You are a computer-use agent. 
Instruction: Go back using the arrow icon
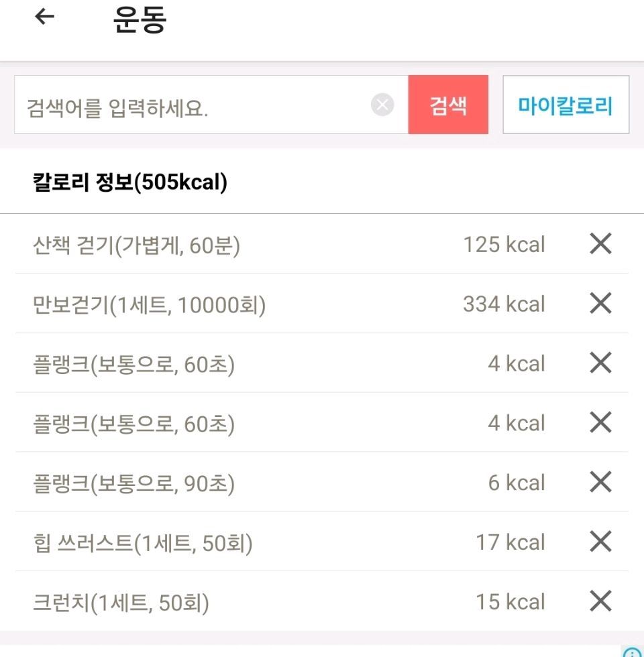(x=44, y=17)
